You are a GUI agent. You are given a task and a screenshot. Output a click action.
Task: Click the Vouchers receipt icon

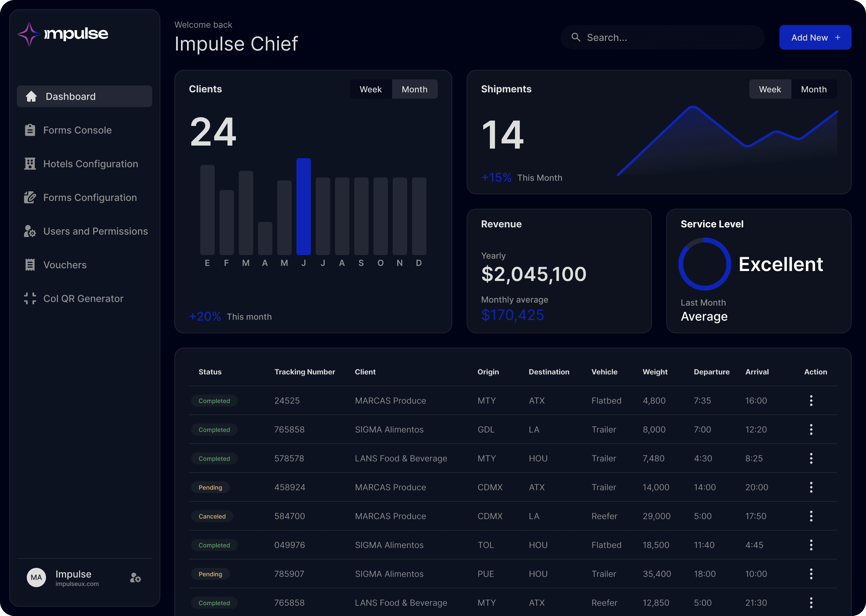[30, 265]
